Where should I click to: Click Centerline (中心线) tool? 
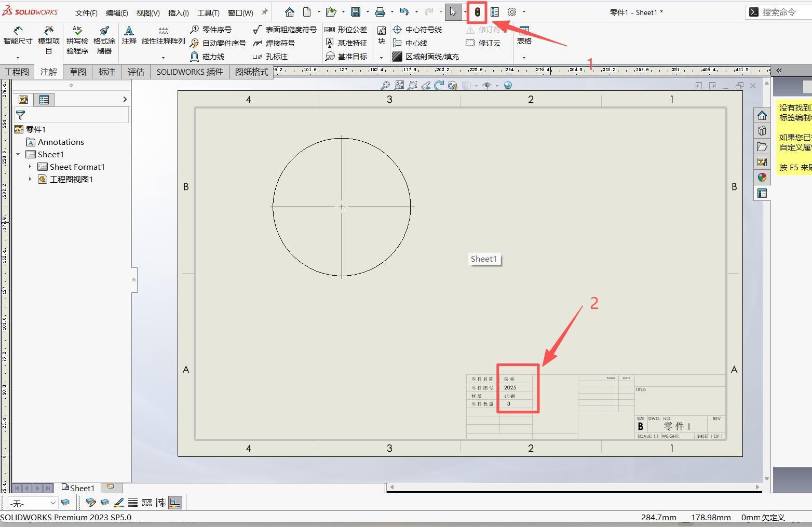(x=410, y=43)
